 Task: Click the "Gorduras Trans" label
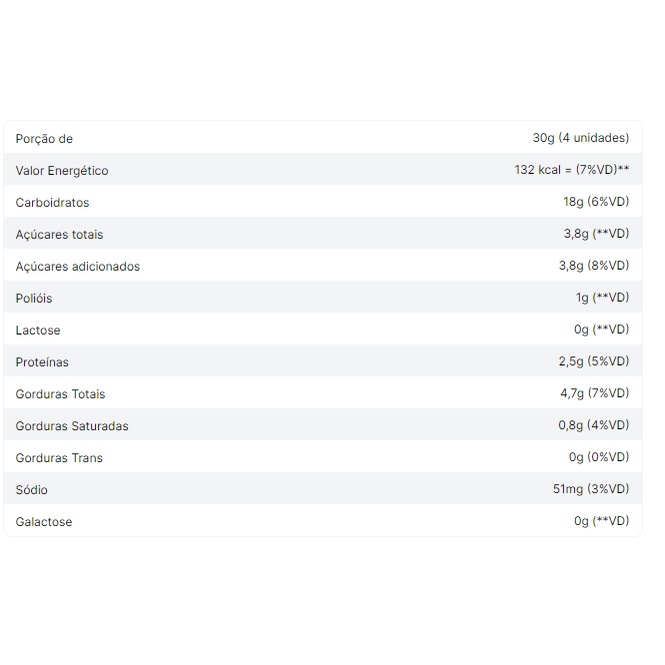click(x=59, y=459)
